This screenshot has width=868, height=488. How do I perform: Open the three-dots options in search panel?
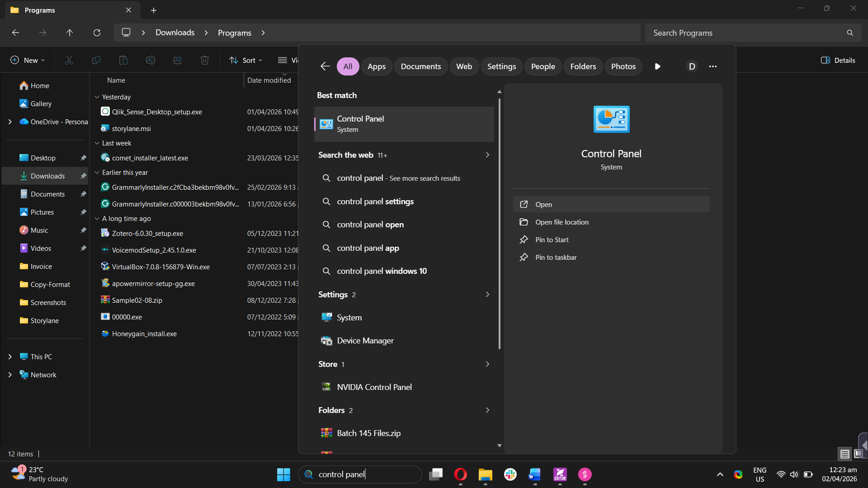pos(713,66)
